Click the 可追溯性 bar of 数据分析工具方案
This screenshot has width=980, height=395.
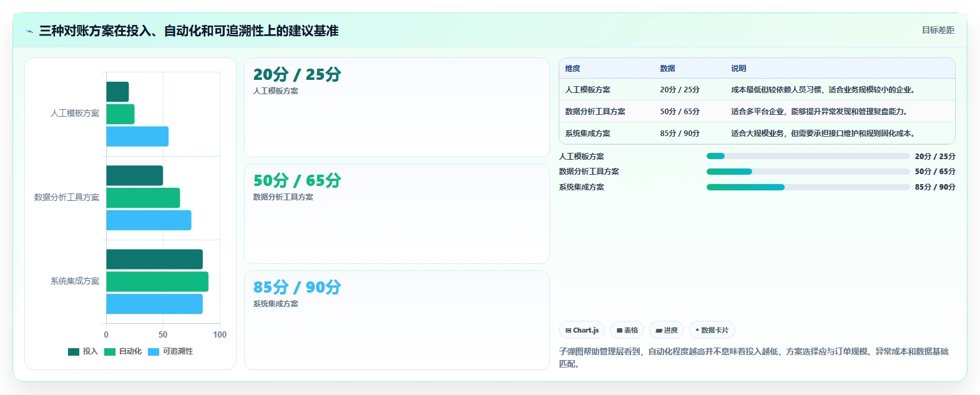click(x=149, y=220)
